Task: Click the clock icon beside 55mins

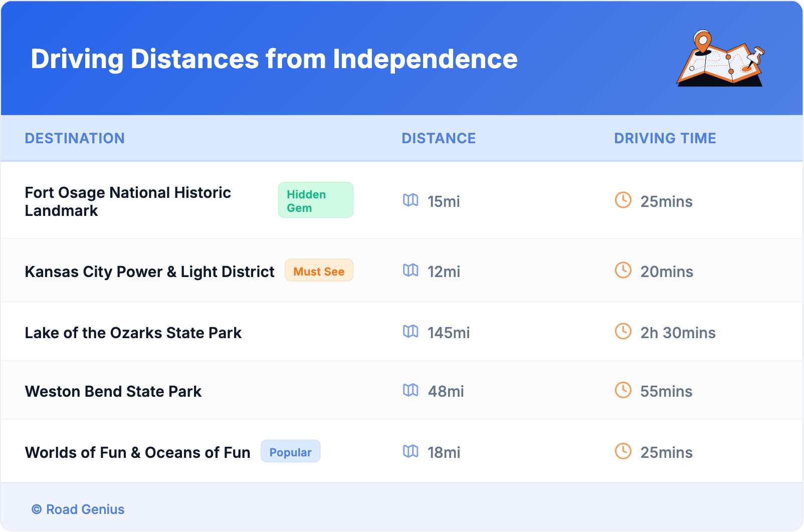Action: (623, 390)
